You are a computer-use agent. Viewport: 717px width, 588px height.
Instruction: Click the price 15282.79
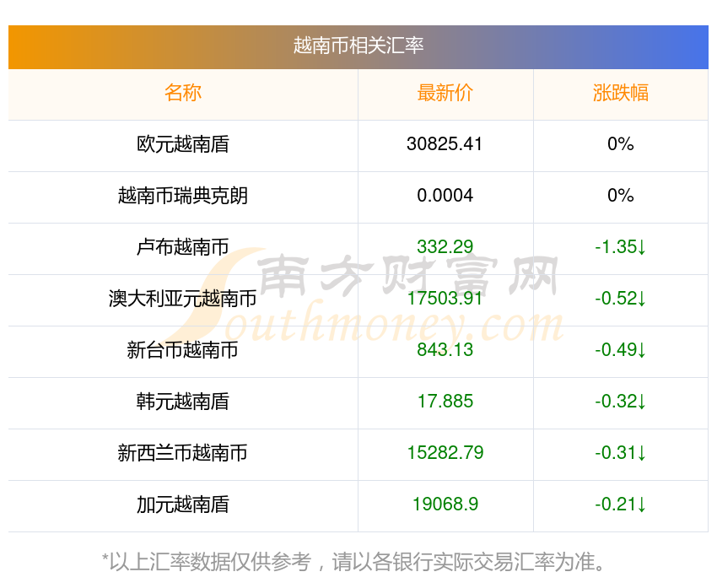tap(445, 453)
